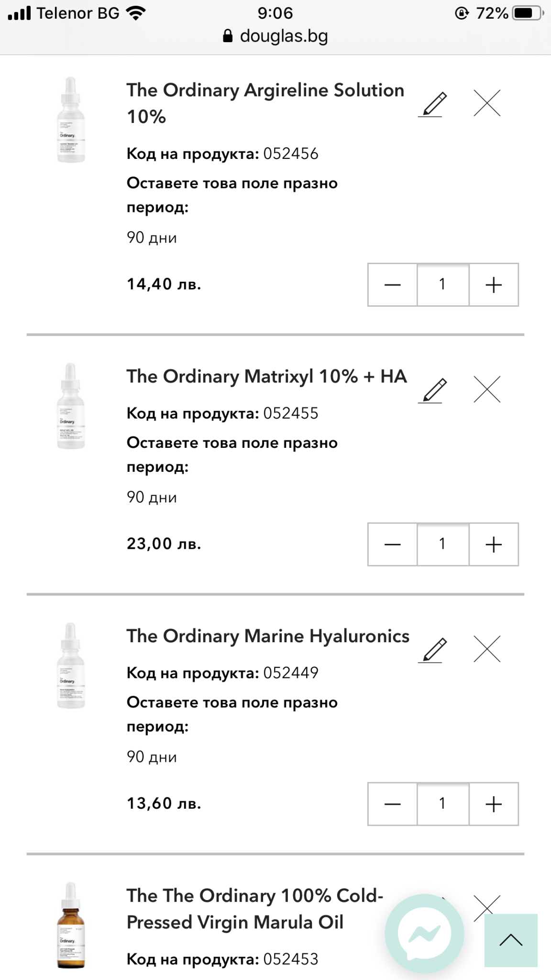Decrease Marine Hyaluronics quantity
Screen dimensions: 551x980
pyautogui.click(x=392, y=804)
